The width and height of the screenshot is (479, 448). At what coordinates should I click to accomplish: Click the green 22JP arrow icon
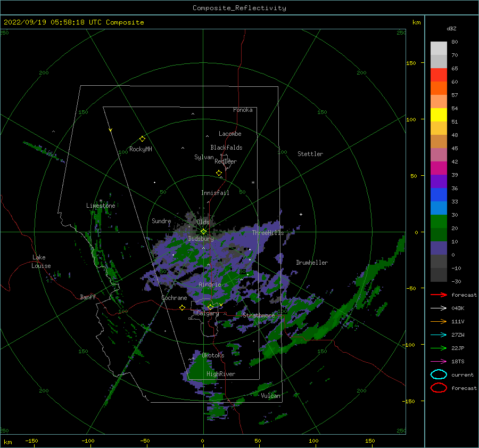pyautogui.click(x=439, y=348)
